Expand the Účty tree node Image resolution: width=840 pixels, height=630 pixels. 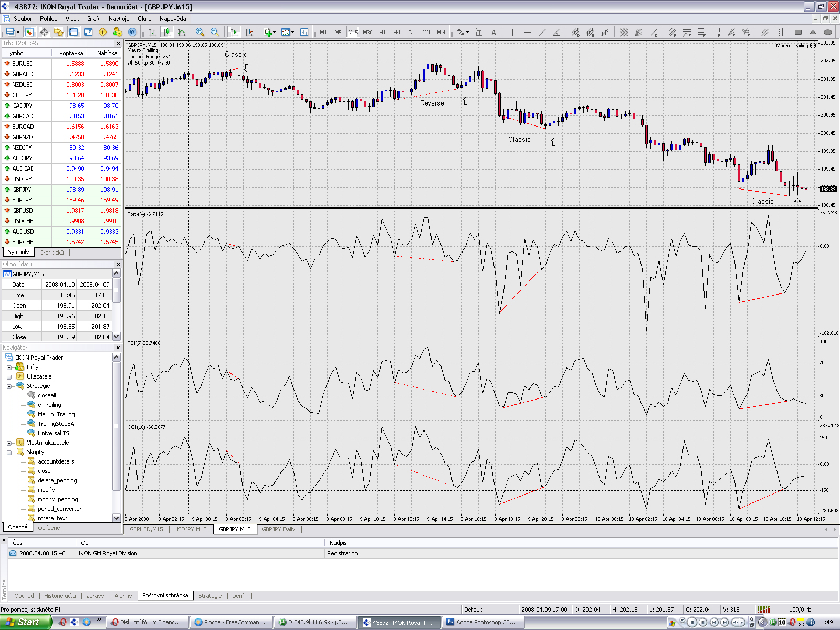click(x=9, y=367)
